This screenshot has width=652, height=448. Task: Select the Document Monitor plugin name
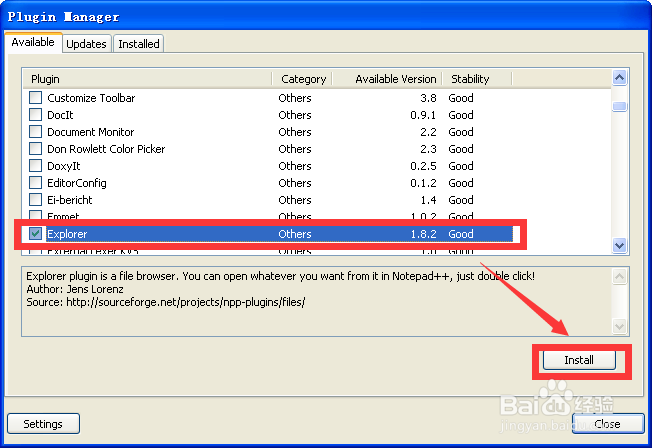[91, 132]
